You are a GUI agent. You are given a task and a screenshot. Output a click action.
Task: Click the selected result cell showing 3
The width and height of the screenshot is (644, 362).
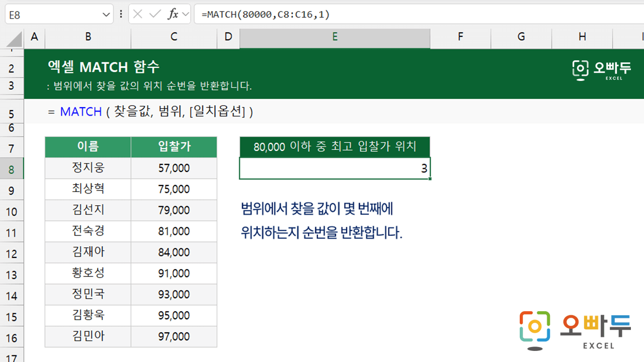[335, 168]
